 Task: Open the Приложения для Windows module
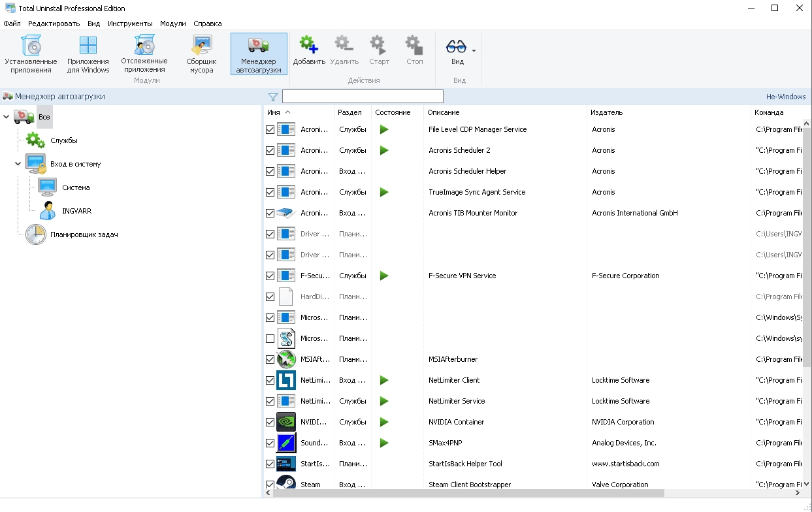point(88,54)
